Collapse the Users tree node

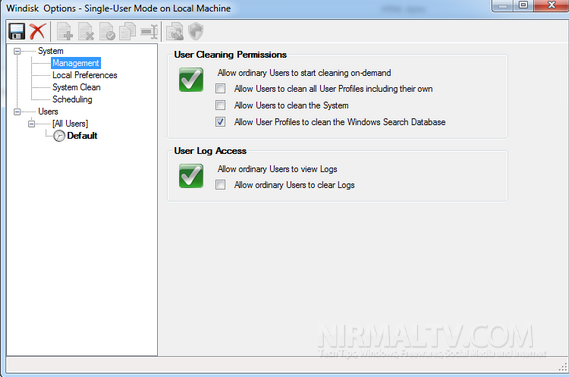pos(17,112)
